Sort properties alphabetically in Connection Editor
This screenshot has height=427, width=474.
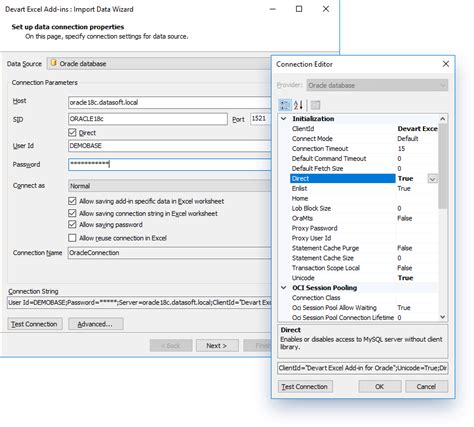click(x=298, y=105)
